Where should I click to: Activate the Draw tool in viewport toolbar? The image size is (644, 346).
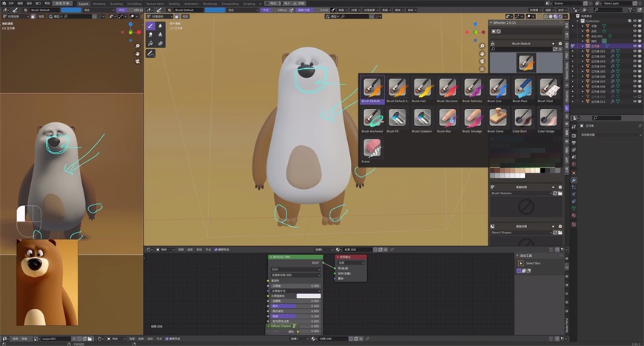point(151,26)
